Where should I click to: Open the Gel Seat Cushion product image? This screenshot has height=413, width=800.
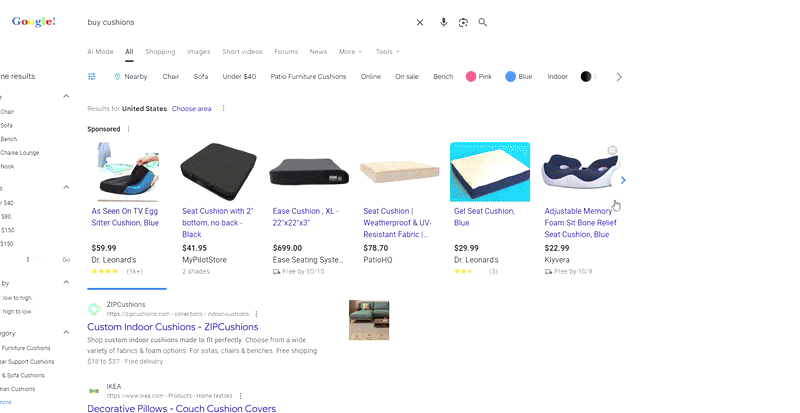point(490,172)
